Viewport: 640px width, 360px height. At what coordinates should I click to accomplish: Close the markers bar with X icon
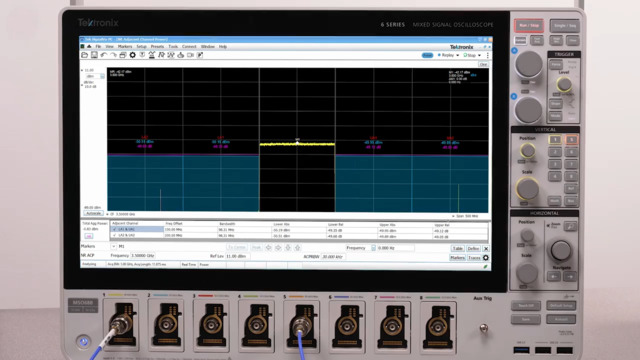click(486, 249)
